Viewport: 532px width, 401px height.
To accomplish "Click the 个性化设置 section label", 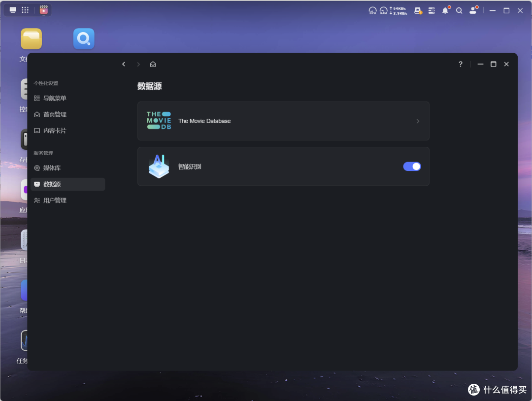I will tap(46, 83).
